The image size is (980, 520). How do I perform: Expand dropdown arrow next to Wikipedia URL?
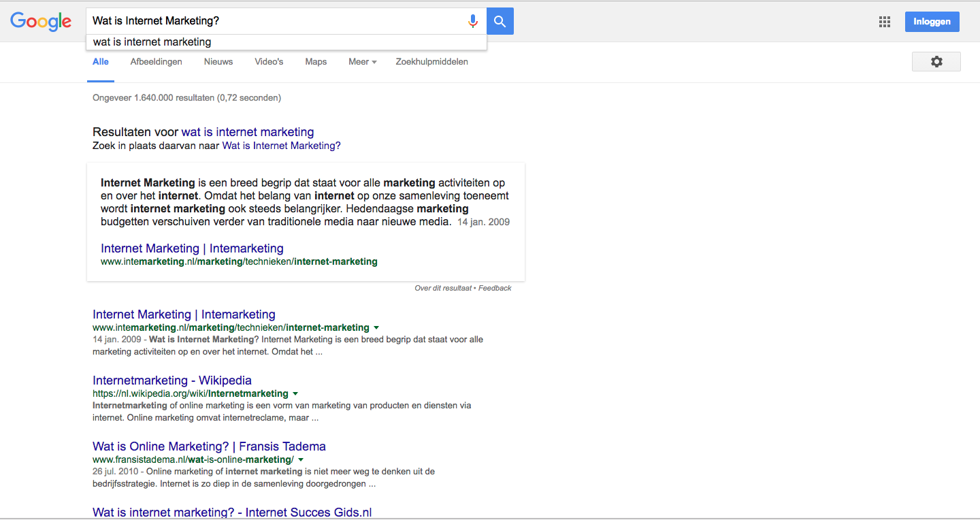click(295, 394)
